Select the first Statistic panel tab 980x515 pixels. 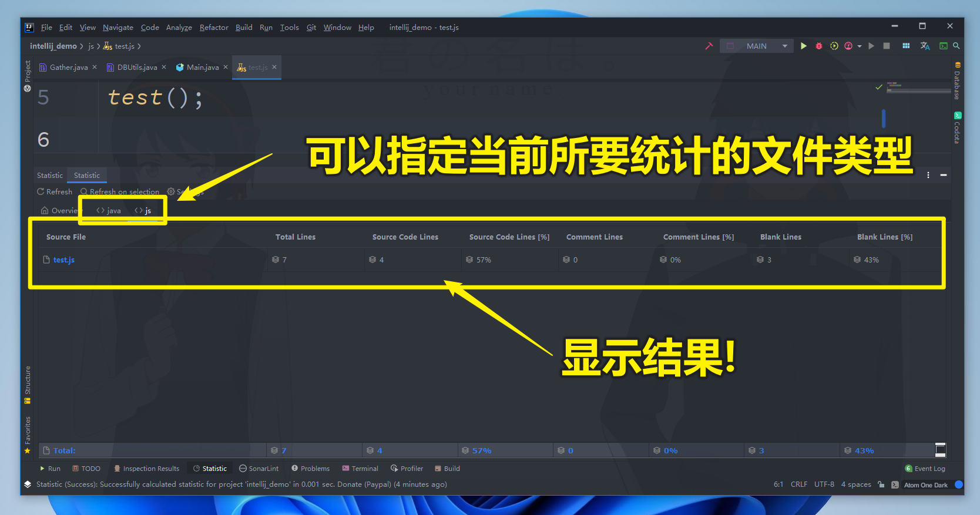click(x=49, y=176)
